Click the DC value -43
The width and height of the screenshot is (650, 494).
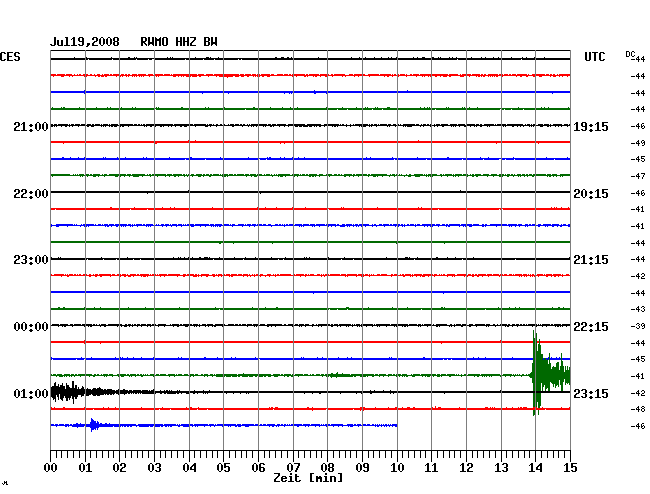pos(638,310)
